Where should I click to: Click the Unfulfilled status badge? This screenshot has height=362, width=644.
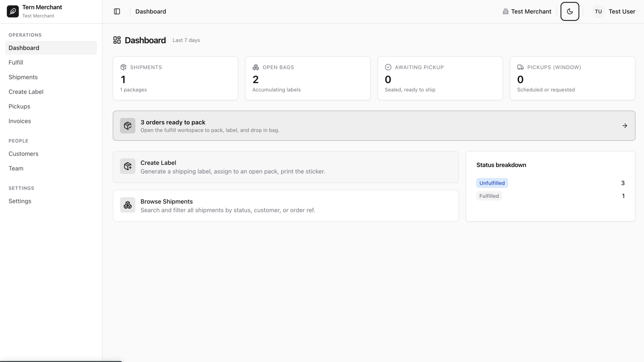coord(492,183)
